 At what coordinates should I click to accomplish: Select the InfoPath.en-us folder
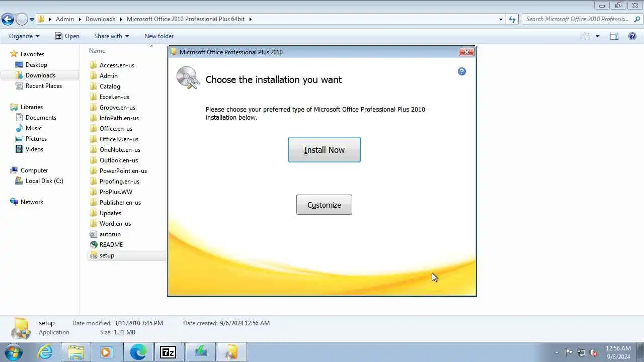tap(119, 118)
